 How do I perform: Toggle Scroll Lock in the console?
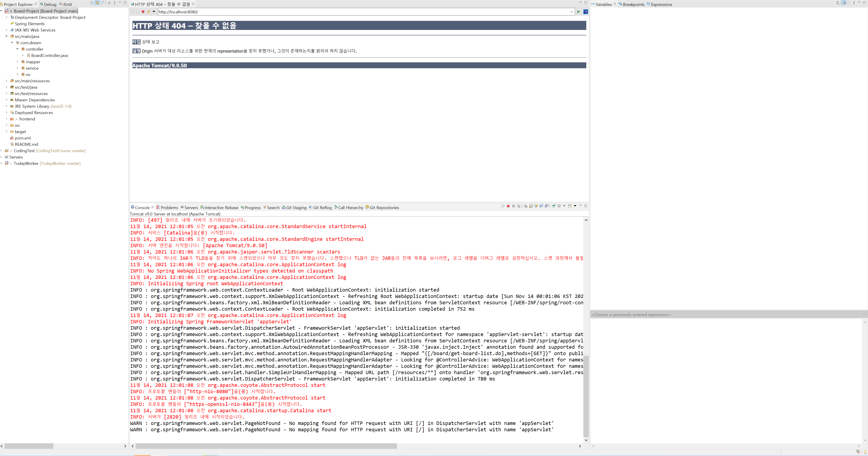tap(531, 206)
